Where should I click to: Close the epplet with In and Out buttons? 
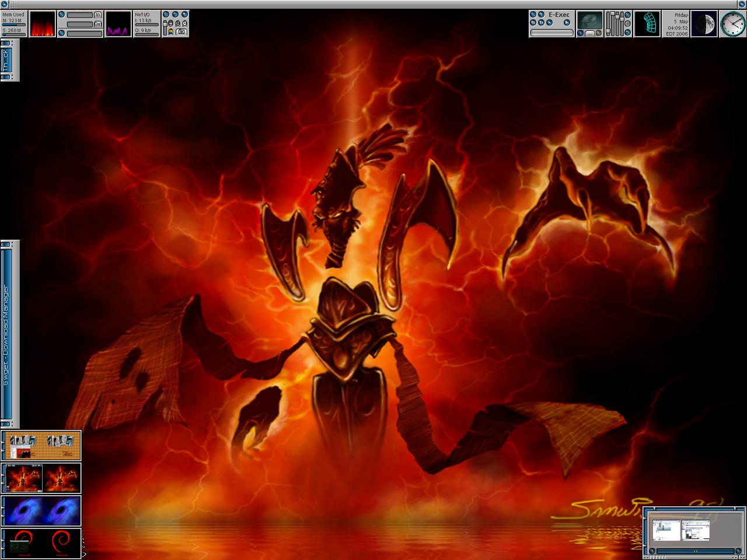pos(61,15)
